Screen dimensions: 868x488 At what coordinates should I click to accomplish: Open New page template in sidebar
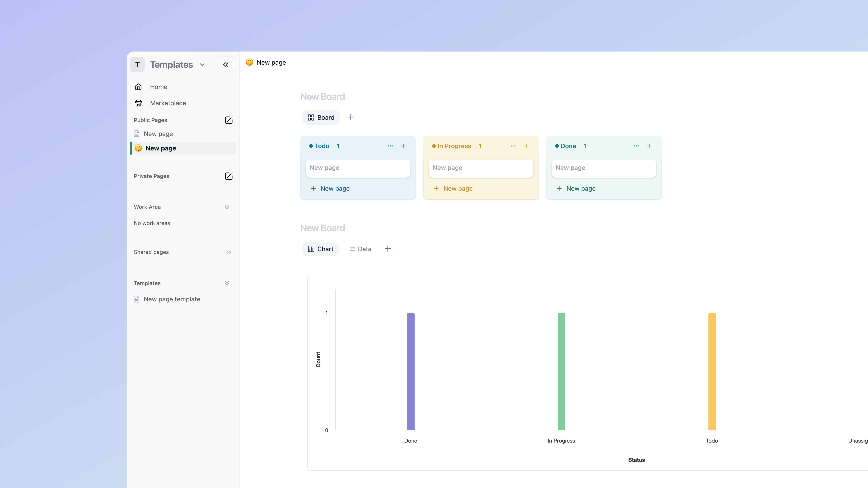[x=171, y=299]
